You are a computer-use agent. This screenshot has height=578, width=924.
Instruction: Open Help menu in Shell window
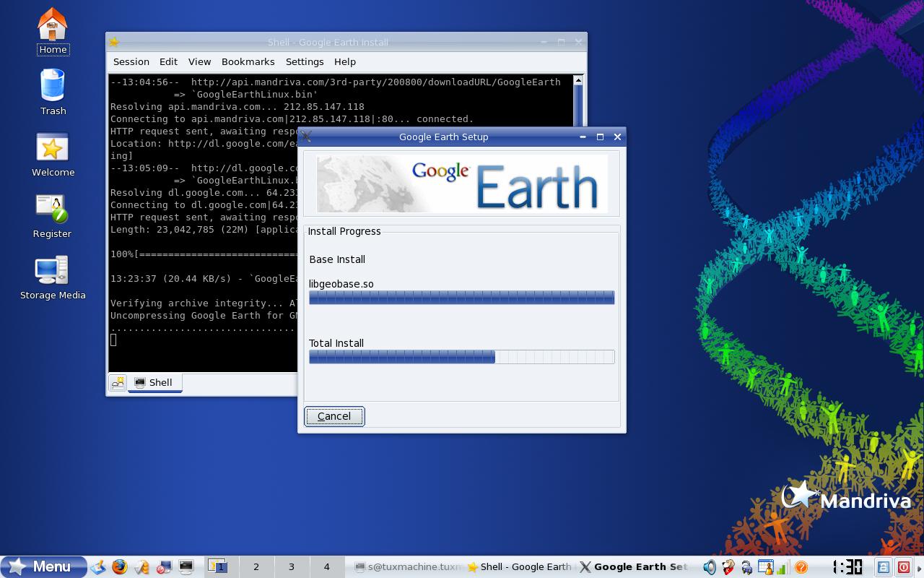click(345, 62)
